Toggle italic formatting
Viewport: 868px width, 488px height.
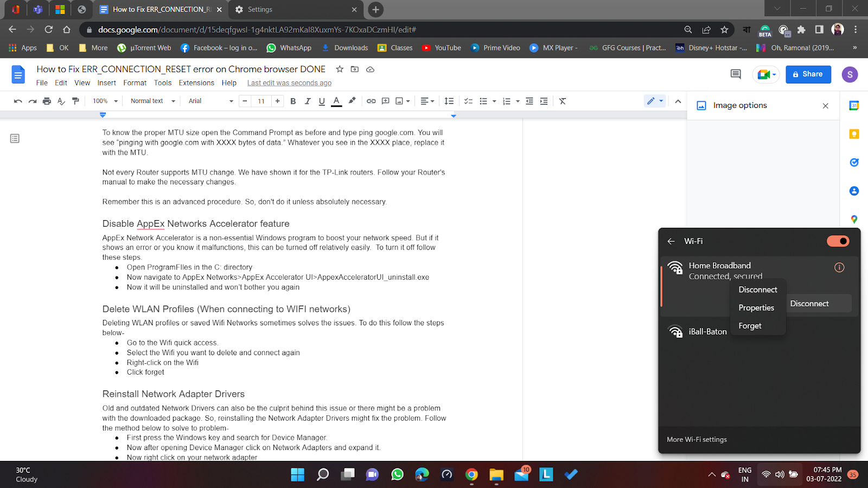308,101
